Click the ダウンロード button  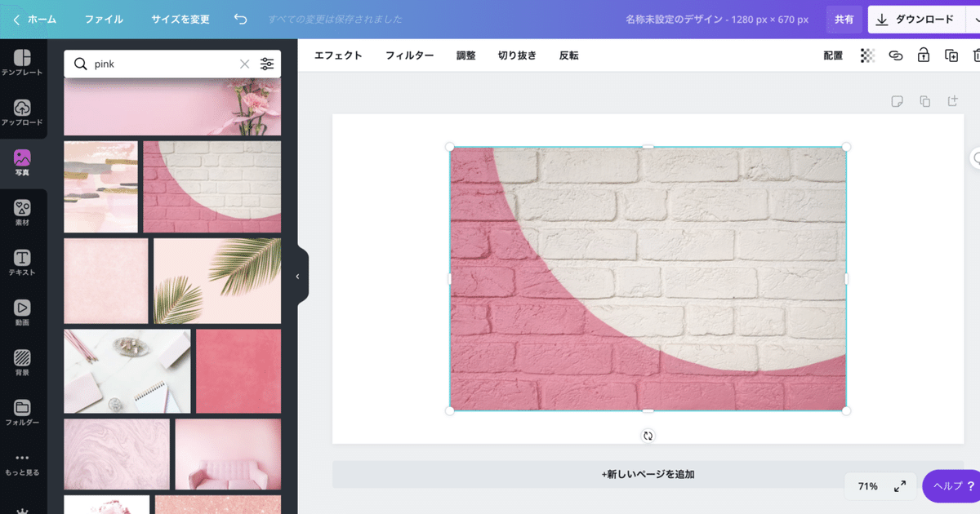(915, 19)
